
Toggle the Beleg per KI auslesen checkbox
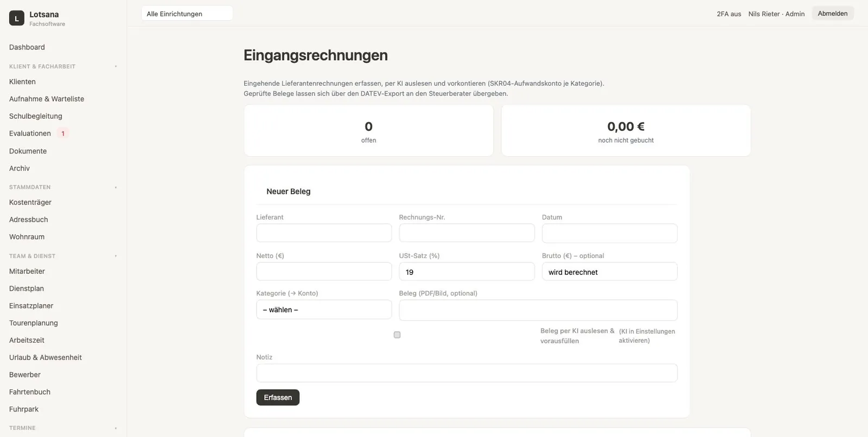[397, 335]
